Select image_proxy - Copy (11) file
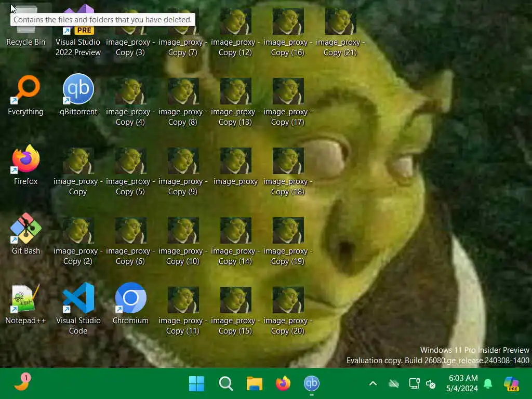Screen dimensions: 532x399 pos(183,311)
